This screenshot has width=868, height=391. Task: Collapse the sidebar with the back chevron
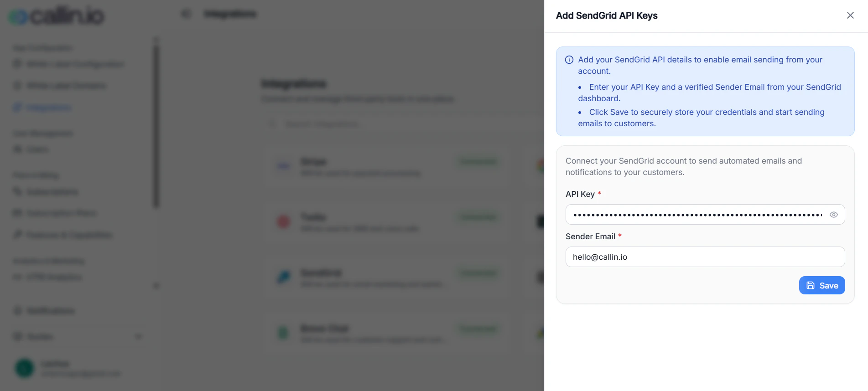pyautogui.click(x=185, y=14)
